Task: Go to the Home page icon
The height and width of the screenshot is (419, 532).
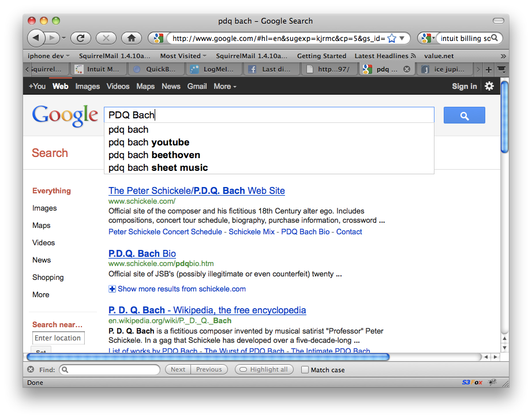Action: point(132,38)
